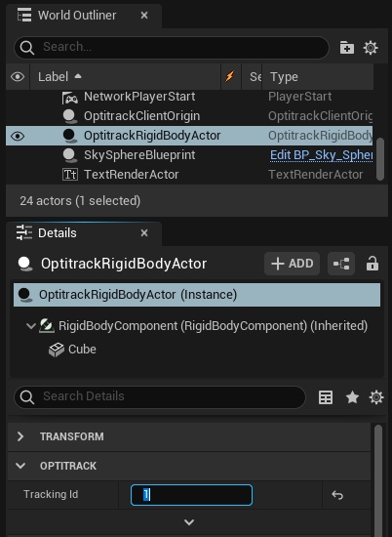The width and height of the screenshot is (392, 537).
Task: Click the ADD component button
Action: point(293,264)
